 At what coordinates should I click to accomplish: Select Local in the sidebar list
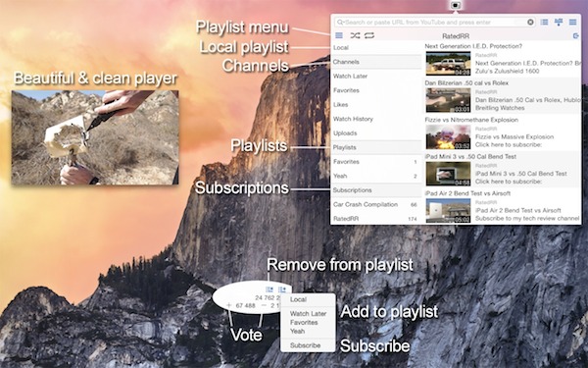coord(376,48)
